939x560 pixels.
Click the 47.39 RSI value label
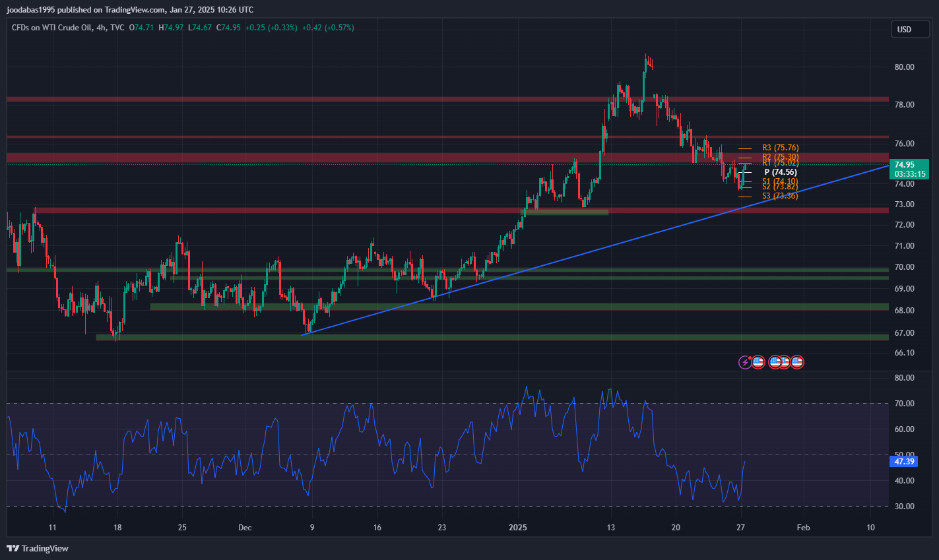tap(904, 462)
